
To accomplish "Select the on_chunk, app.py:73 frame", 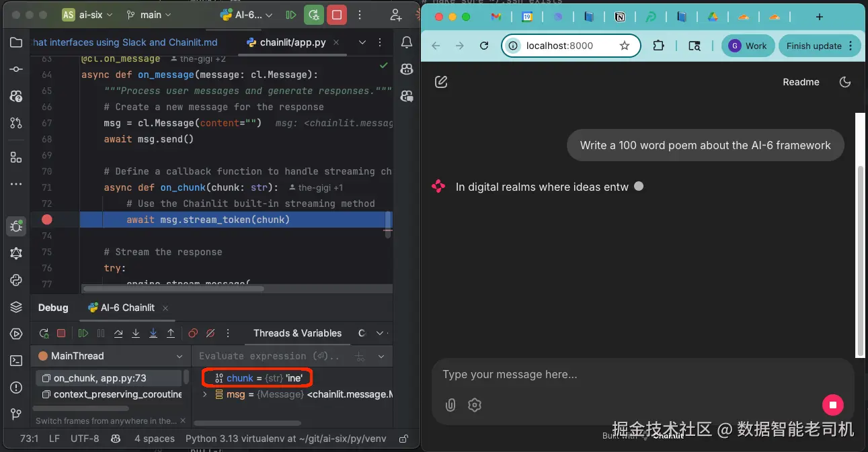I will [108, 378].
